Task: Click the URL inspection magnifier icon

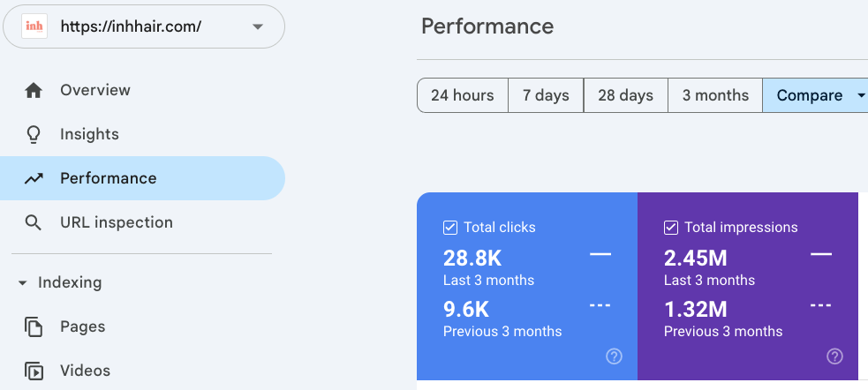Action: [x=34, y=222]
